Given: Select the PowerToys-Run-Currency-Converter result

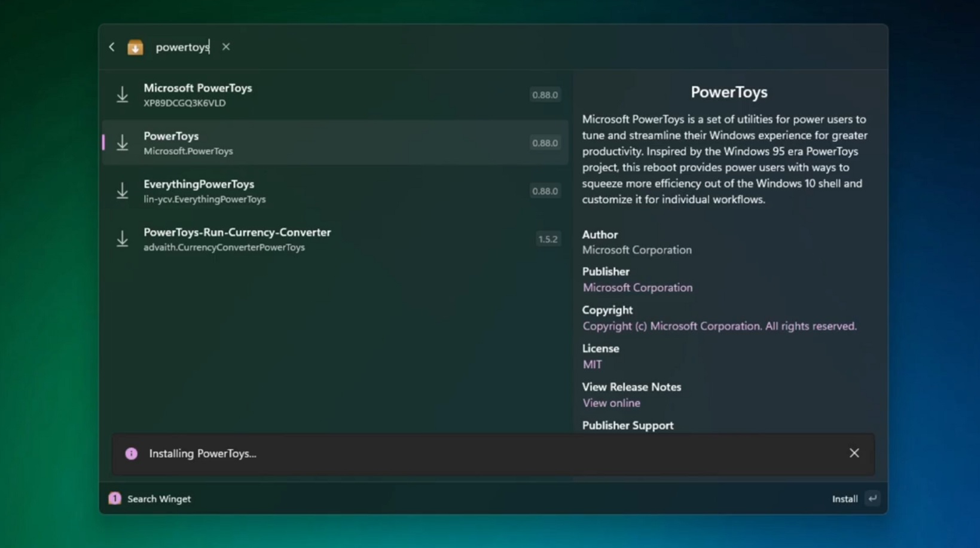Looking at the screenshot, I should pyautogui.click(x=335, y=239).
